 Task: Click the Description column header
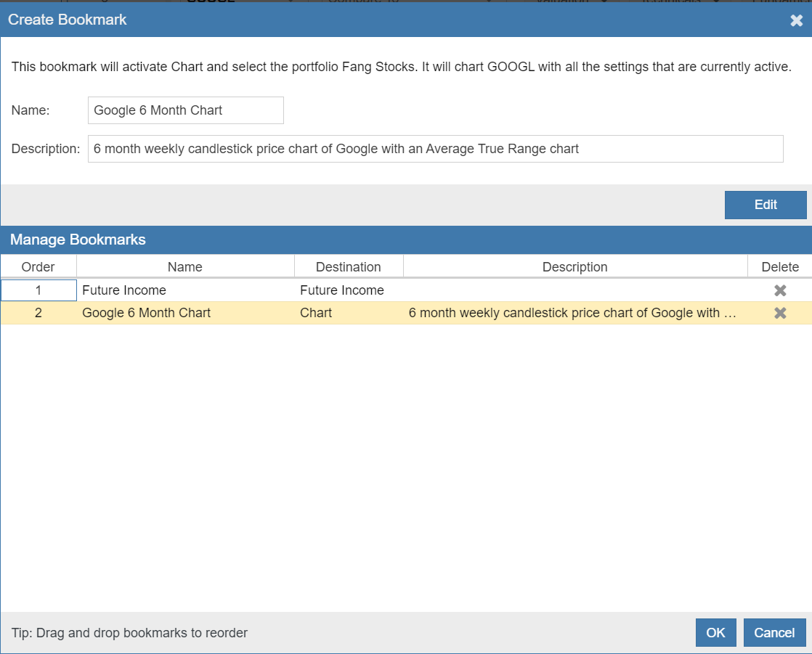[x=575, y=266]
